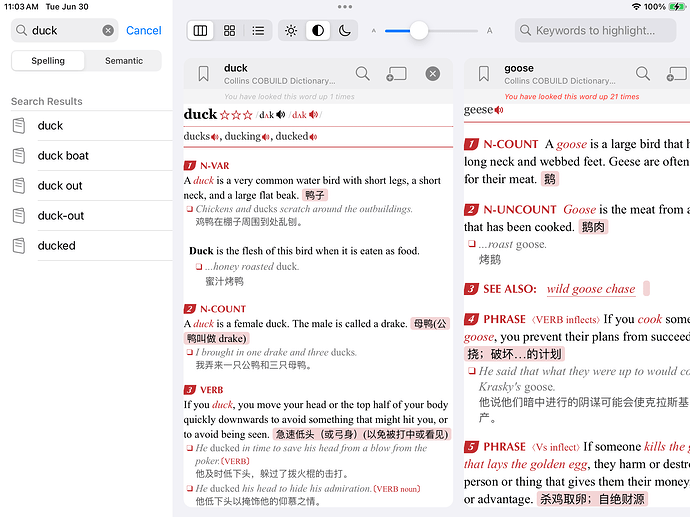Image resolution: width=690 pixels, height=517 pixels.
Task: Tap the battery status icon
Action: pyautogui.click(x=677, y=7)
